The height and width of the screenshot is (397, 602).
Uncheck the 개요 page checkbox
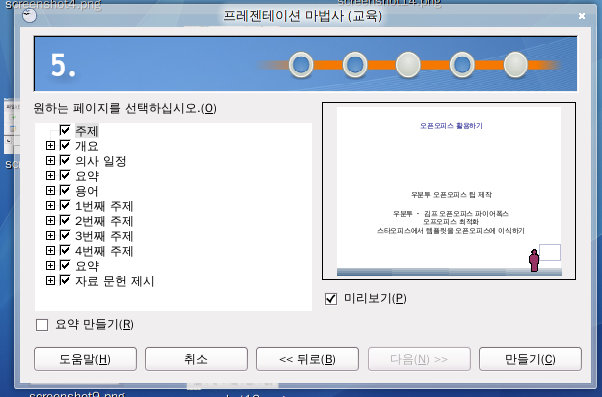point(65,145)
